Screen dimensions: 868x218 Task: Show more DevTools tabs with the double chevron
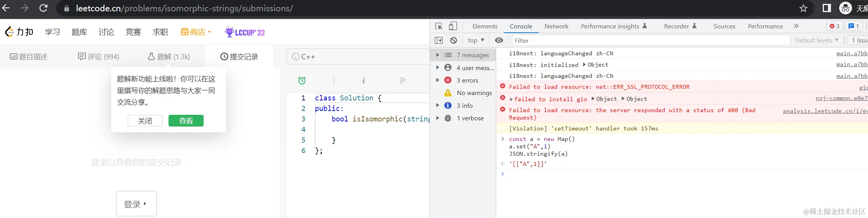[796, 26]
